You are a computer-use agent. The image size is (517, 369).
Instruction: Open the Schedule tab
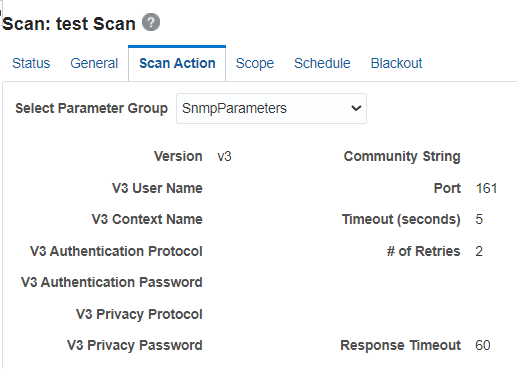pos(322,63)
